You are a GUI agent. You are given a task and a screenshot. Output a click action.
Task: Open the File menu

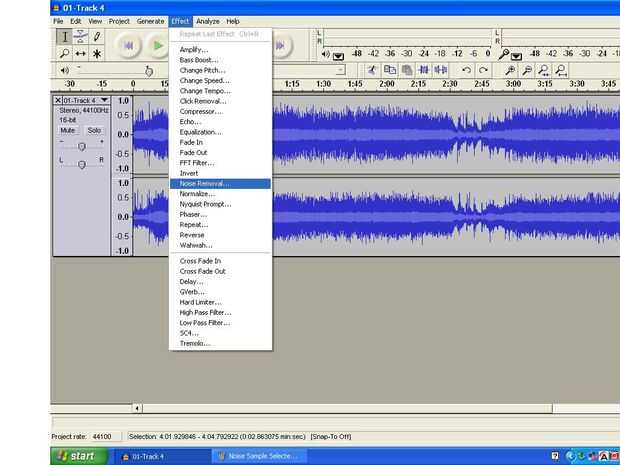pyautogui.click(x=58, y=21)
